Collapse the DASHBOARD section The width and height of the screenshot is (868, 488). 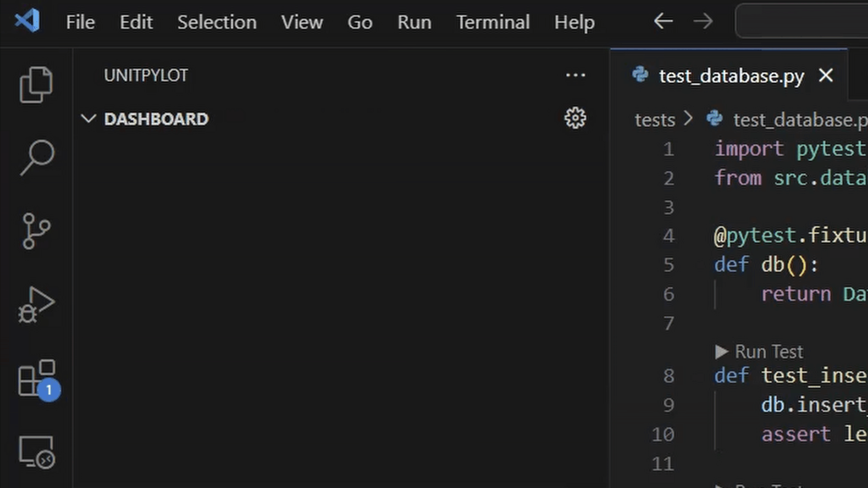[x=88, y=119]
